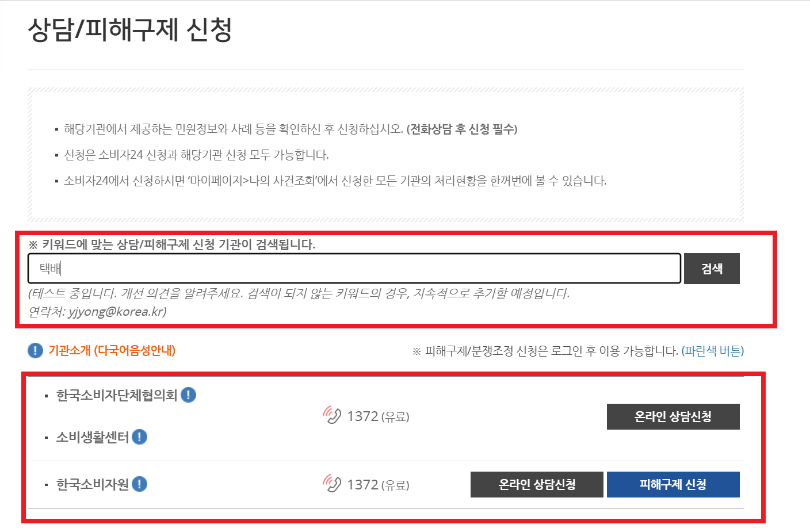The height and width of the screenshot is (532, 810).
Task: Click orange alert icon before 기관소개
Action: tap(35, 350)
